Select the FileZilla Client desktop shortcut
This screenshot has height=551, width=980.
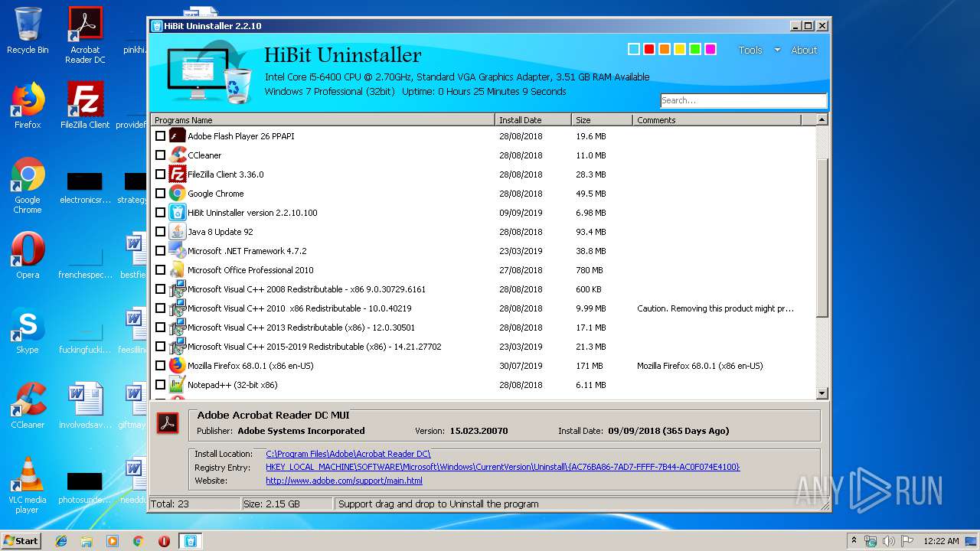[x=85, y=105]
